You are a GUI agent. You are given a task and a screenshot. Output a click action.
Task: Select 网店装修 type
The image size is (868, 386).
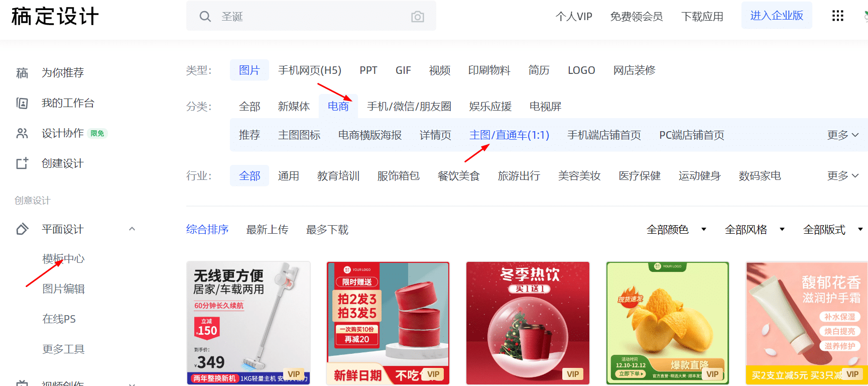pos(634,70)
